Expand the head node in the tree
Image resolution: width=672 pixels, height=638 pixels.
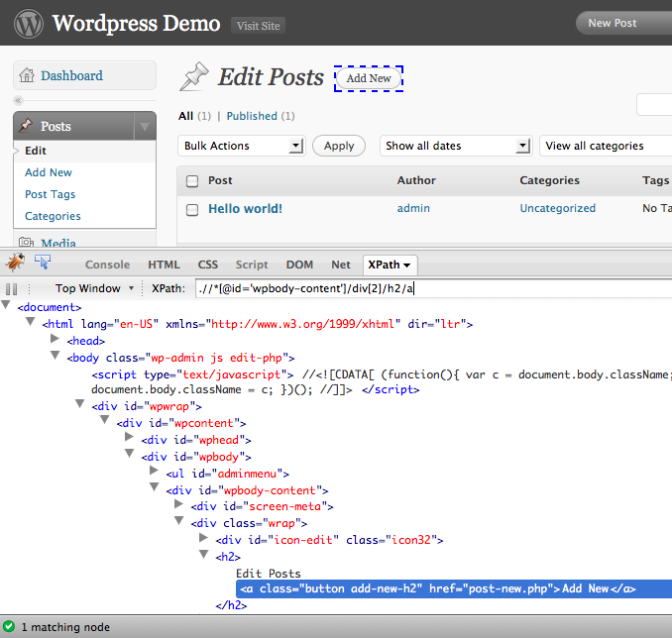tap(55, 339)
